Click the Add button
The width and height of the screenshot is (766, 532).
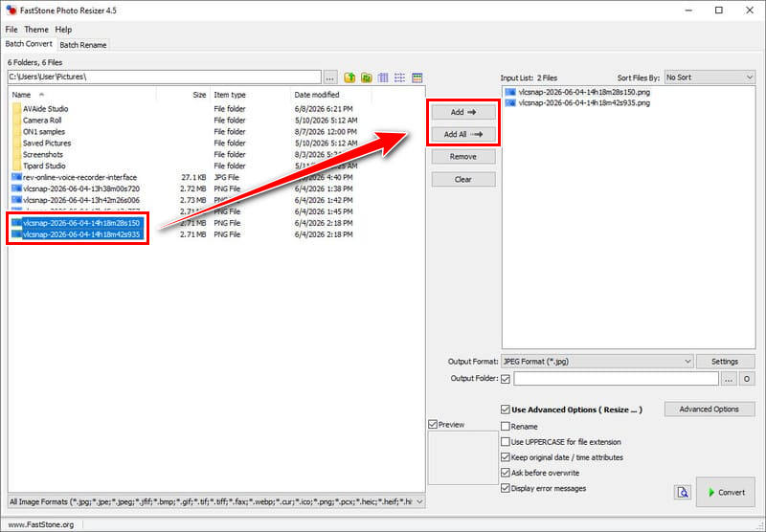(x=463, y=112)
